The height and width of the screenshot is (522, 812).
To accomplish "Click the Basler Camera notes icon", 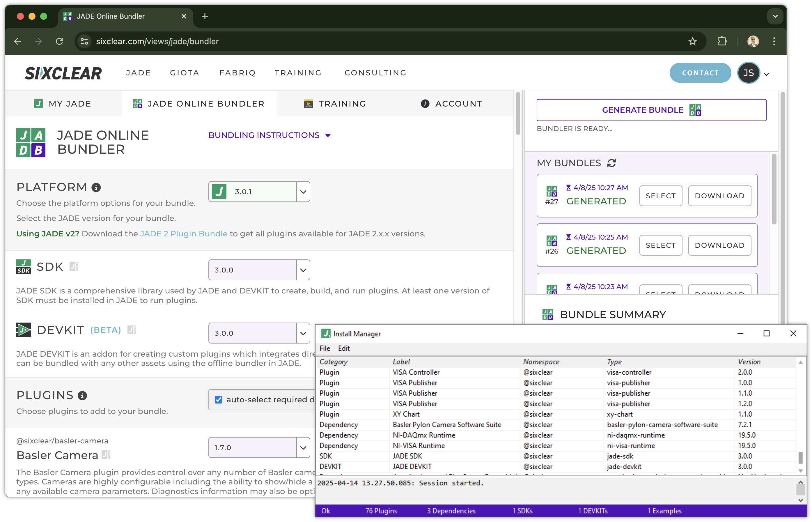I will pyautogui.click(x=106, y=455).
